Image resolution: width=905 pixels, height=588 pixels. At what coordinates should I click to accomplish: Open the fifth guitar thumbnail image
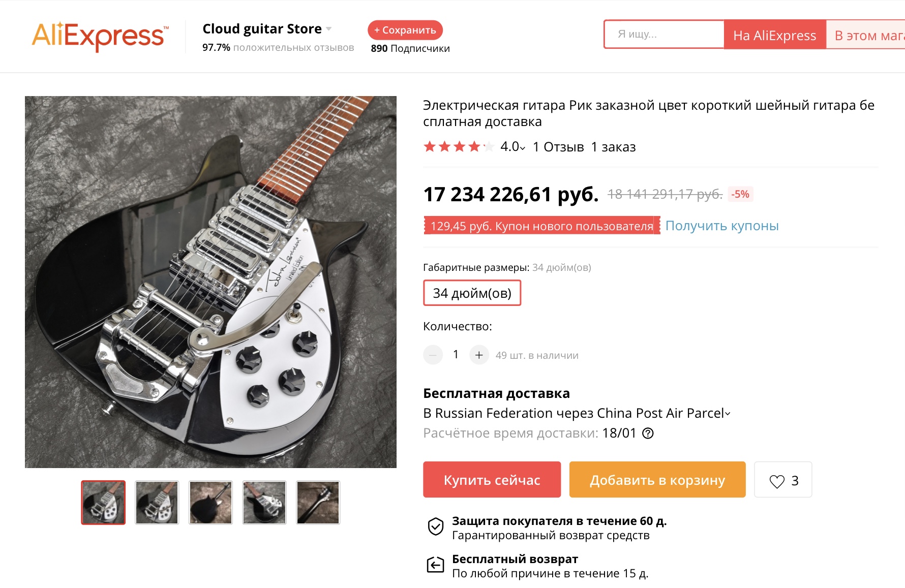tap(318, 503)
